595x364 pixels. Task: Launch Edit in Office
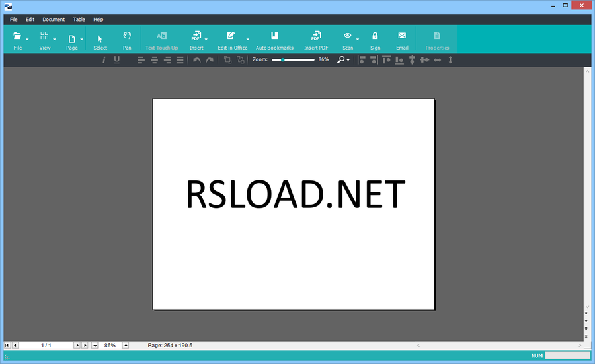(232, 40)
